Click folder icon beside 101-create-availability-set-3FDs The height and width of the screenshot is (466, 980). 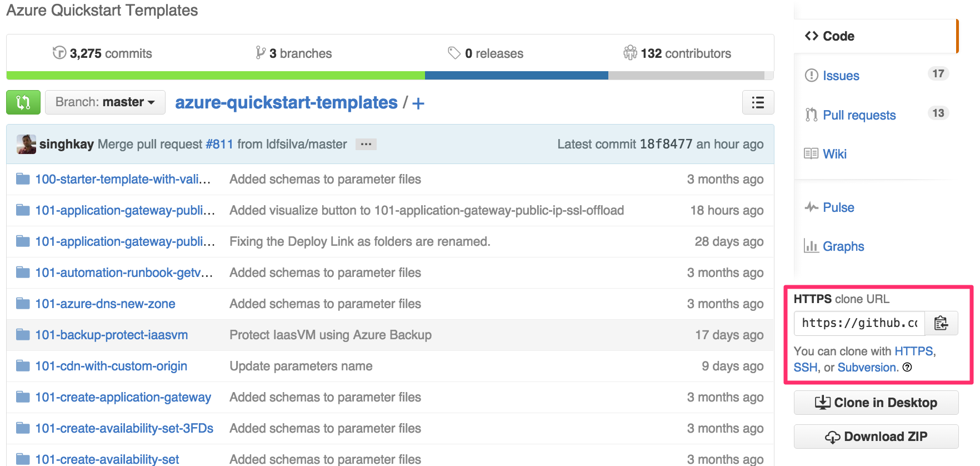[23, 428]
